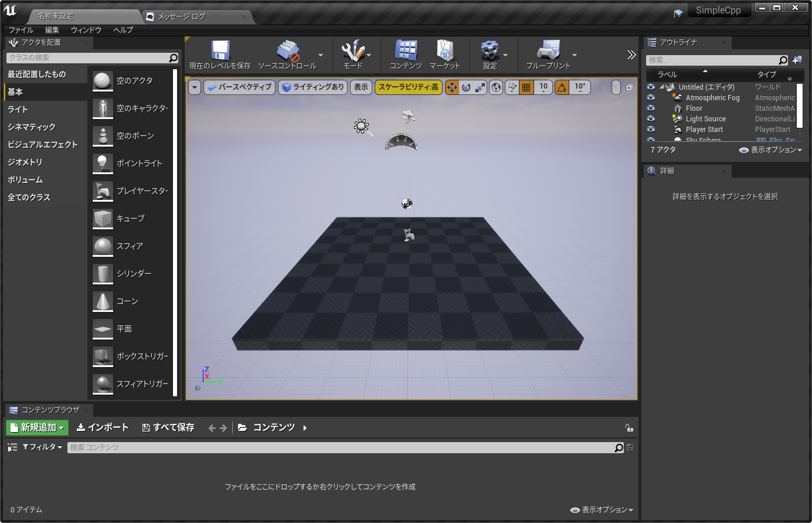
Task: Cycle world/local coordinate globe icon
Action: pos(496,87)
